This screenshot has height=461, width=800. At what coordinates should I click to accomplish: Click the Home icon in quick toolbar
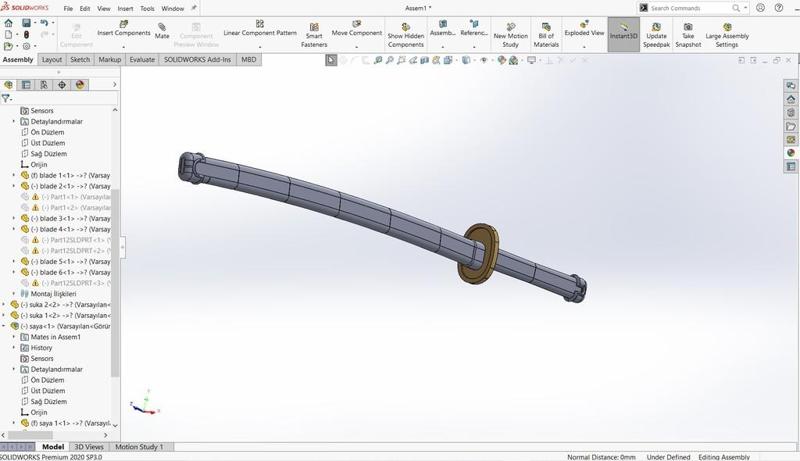tap(9, 23)
